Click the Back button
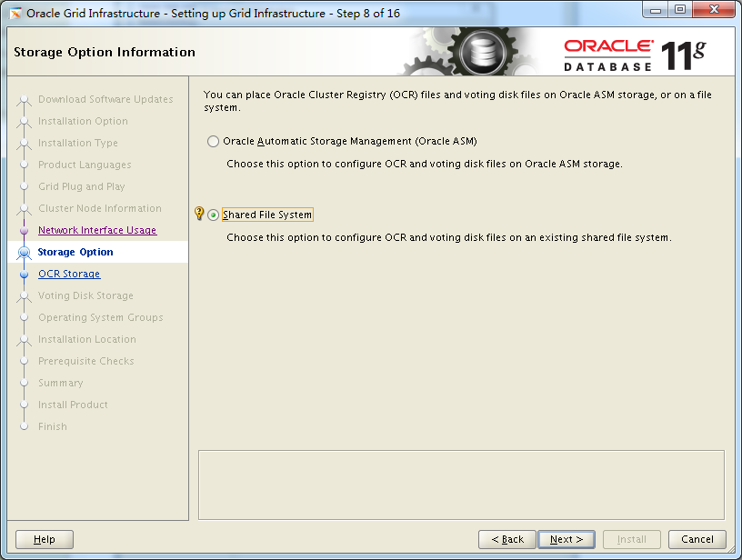The height and width of the screenshot is (560, 742). [507, 539]
